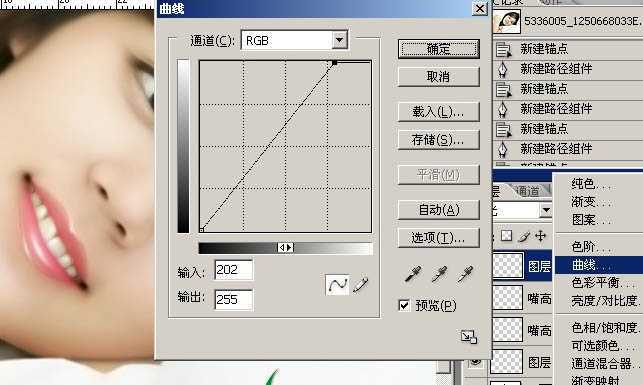The width and height of the screenshot is (643, 385).
Task: Click the vertical output gradient bar
Action: (x=183, y=146)
